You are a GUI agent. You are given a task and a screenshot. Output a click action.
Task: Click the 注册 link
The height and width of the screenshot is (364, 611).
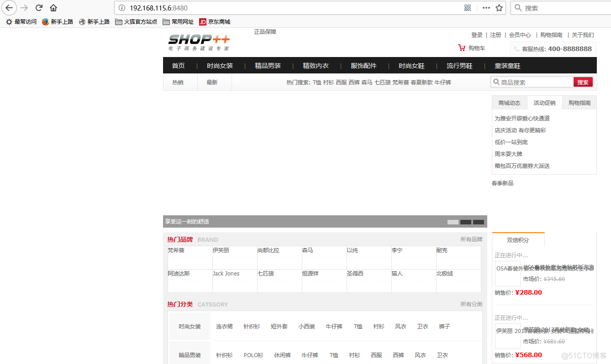pos(495,35)
